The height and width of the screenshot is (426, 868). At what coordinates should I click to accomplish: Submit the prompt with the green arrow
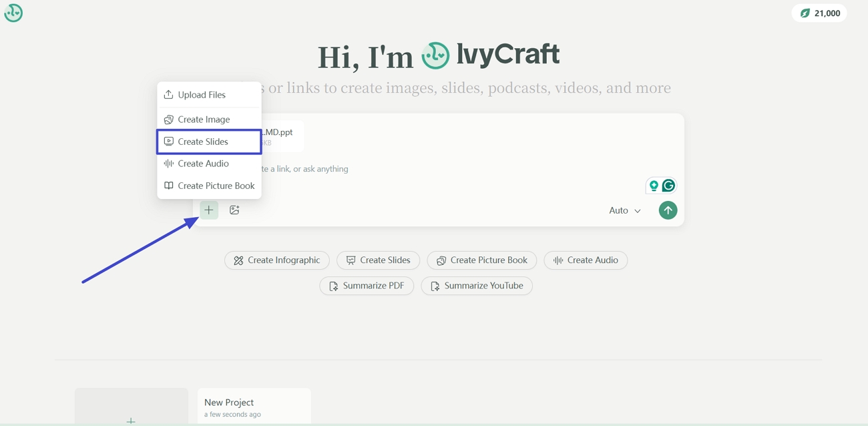point(668,210)
